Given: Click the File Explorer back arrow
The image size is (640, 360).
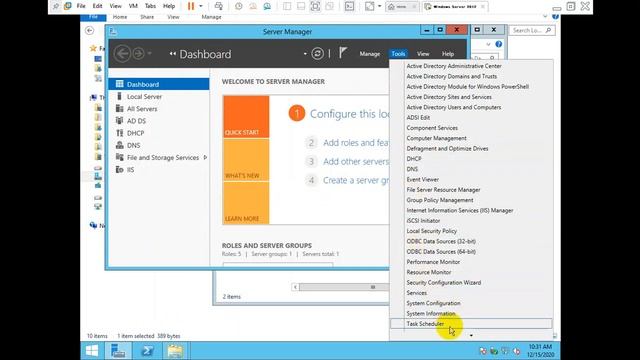Looking at the screenshot, I should [x=90, y=31].
